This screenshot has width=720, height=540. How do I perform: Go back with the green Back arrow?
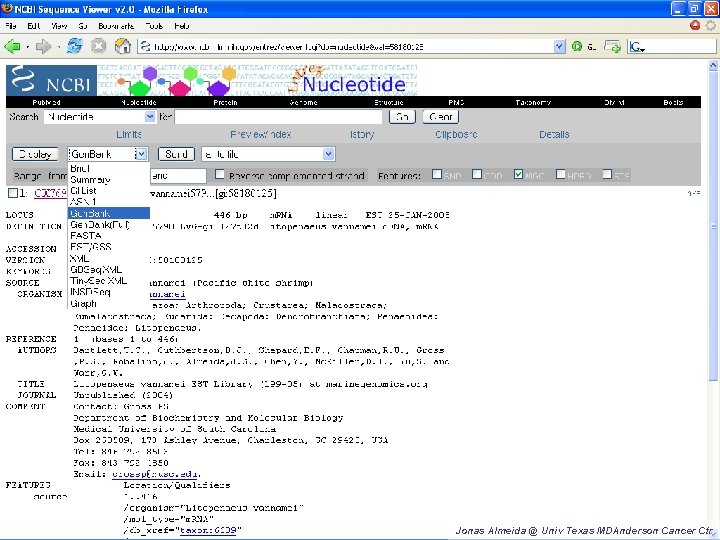[x=12, y=46]
